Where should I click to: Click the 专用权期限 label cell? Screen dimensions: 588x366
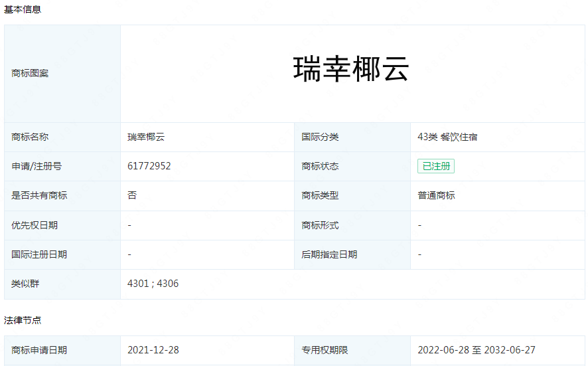[x=352, y=350]
